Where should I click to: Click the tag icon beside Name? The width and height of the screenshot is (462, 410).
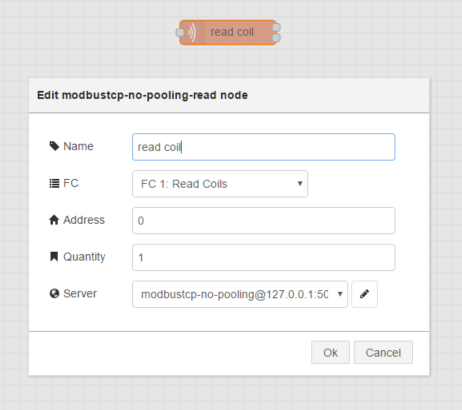54,146
